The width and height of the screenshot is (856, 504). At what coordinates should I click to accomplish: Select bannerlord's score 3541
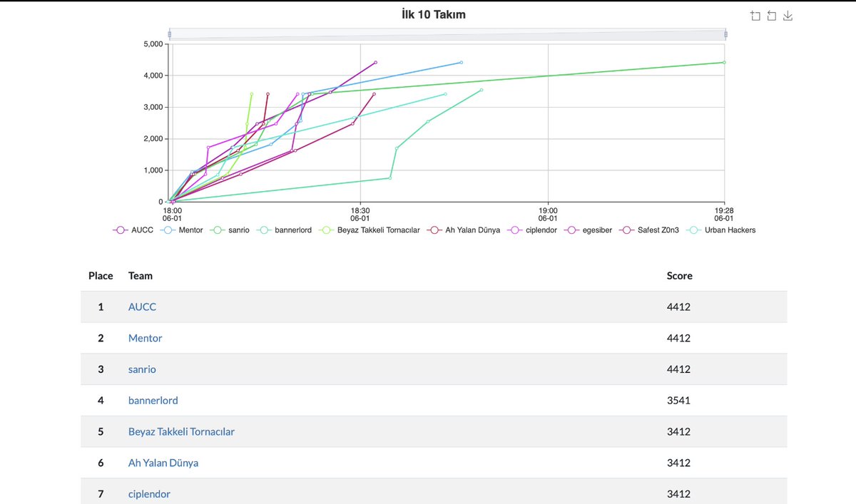tap(678, 401)
